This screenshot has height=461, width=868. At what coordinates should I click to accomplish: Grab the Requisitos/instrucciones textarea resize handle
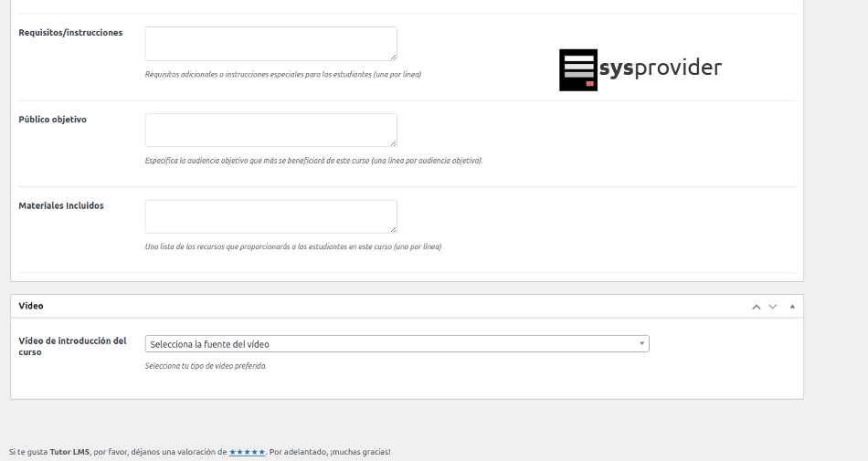(393, 57)
